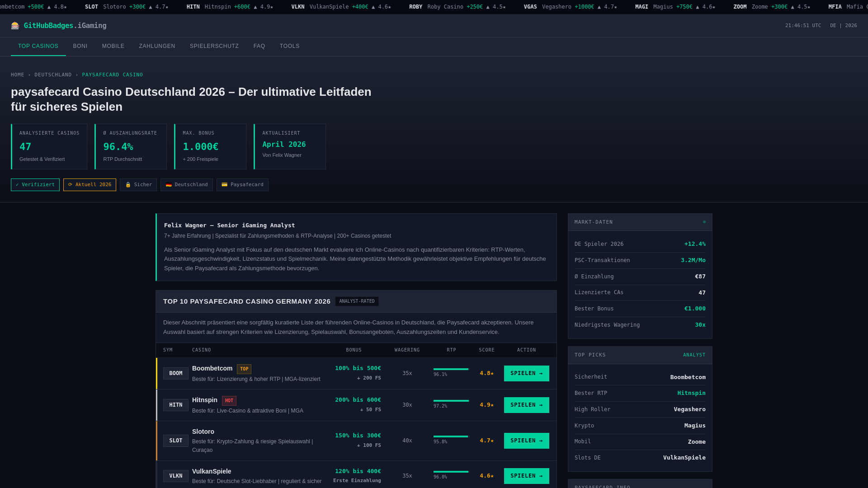
Task: Click the SLOT symbol tag in table
Action: [x=176, y=441]
